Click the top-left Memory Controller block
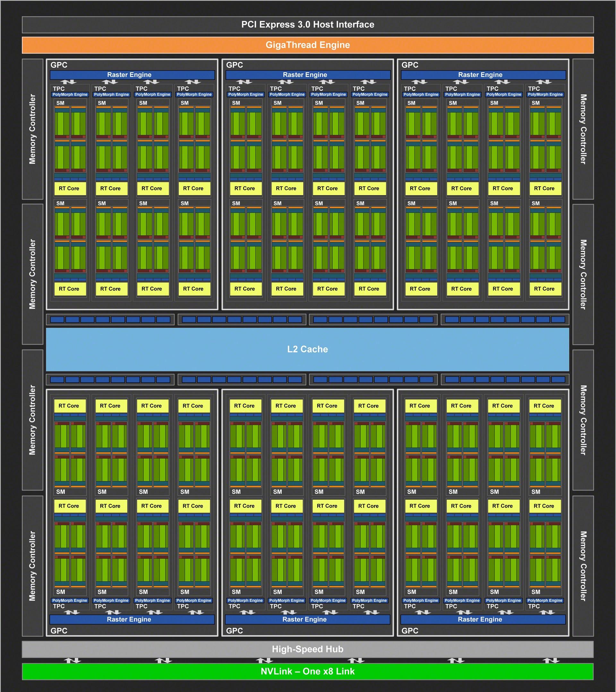 click(x=32, y=129)
